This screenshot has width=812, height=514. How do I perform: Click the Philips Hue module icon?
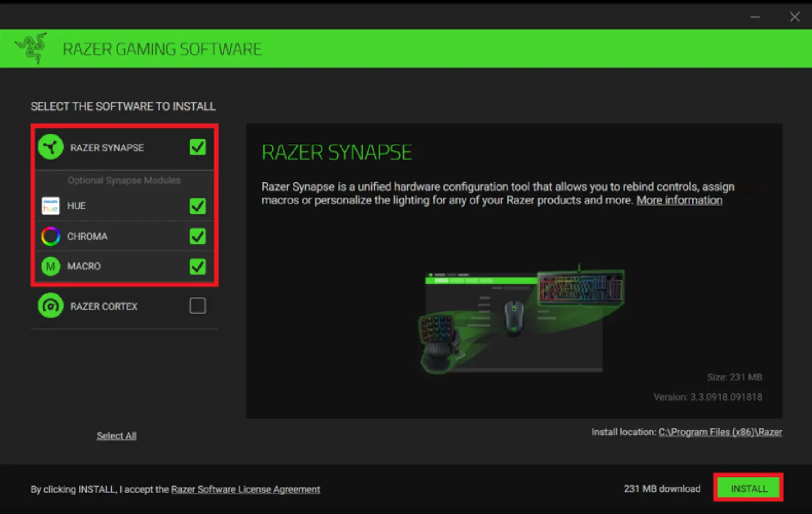tap(50, 206)
